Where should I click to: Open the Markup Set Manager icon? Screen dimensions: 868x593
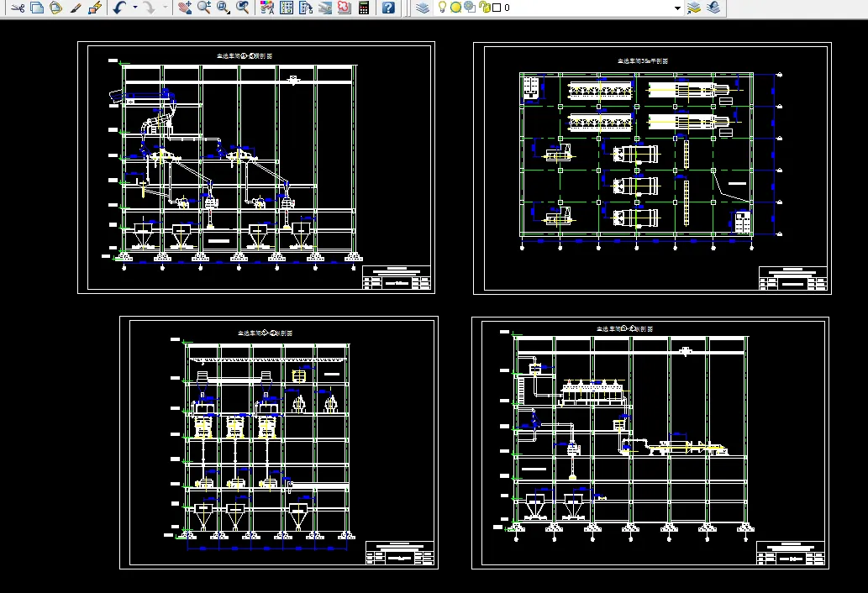[345, 8]
